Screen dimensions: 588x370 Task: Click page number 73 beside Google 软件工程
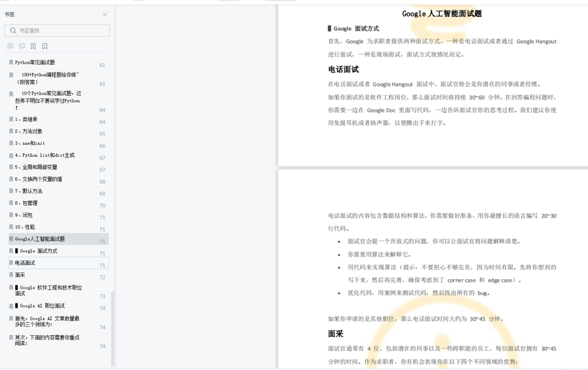point(102,296)
